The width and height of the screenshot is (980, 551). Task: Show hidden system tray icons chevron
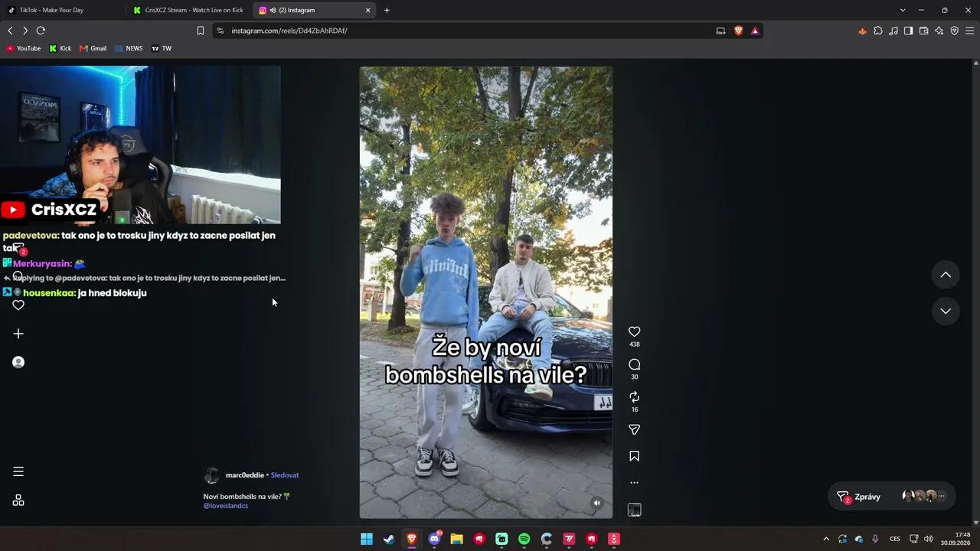point(826,539)
